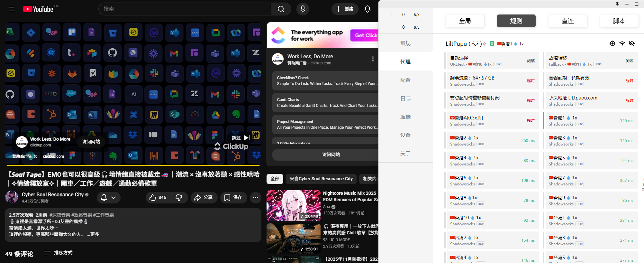This screenshot has width=644, height=263.
Task: Activate voice search microphone icon
Action: click(x=303, y=9)
